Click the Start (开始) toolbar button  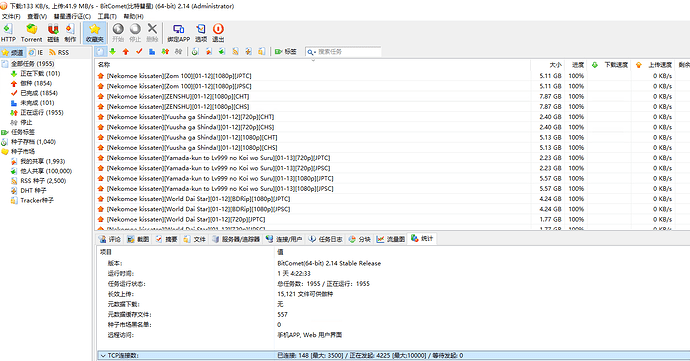click(x=118, y=33)
